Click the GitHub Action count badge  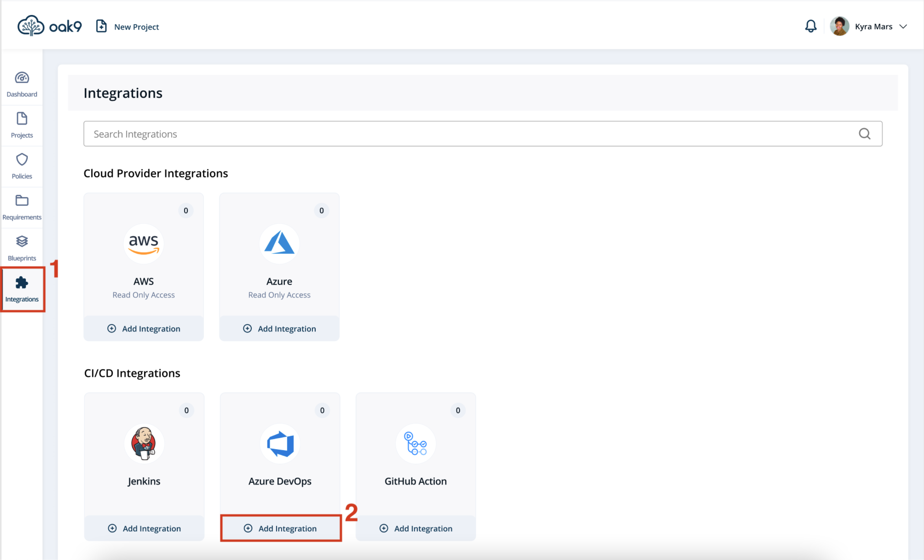pos(458,411)
